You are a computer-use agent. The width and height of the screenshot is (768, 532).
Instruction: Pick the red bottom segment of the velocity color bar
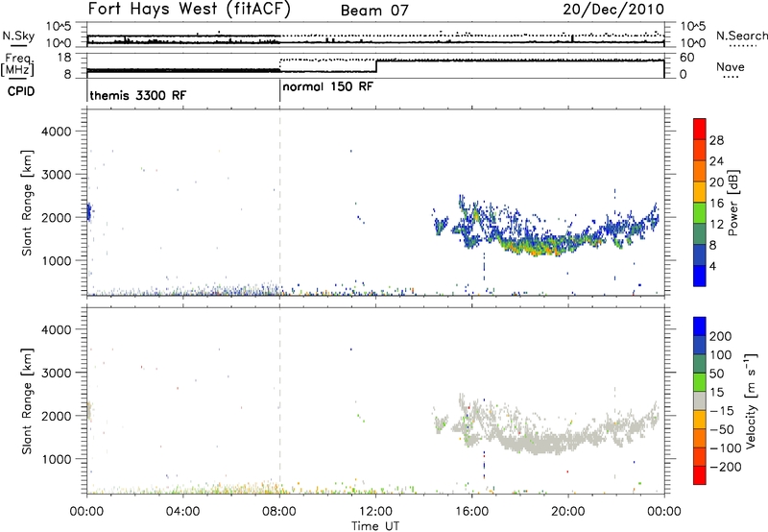click(700, 475)
